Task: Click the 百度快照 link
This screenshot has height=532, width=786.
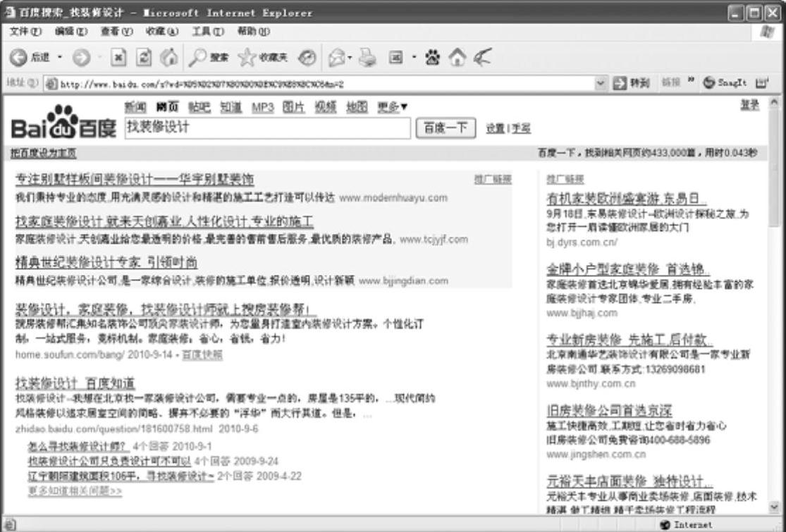Action: [202, 354]
